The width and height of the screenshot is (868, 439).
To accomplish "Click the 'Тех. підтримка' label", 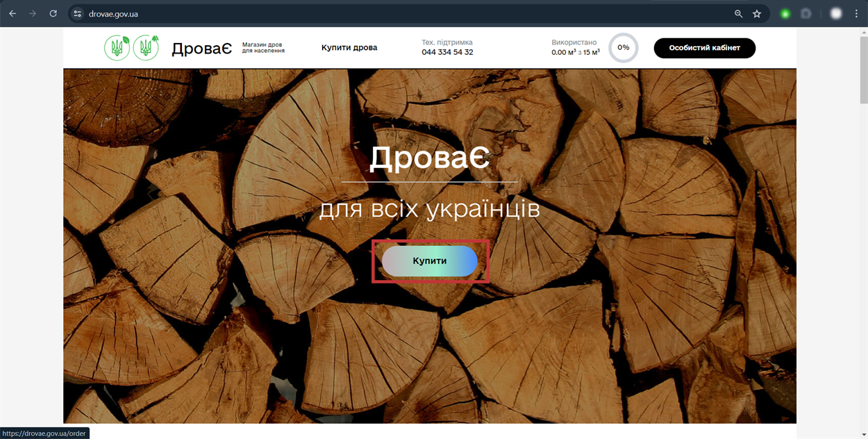I will tap(447, 42).
